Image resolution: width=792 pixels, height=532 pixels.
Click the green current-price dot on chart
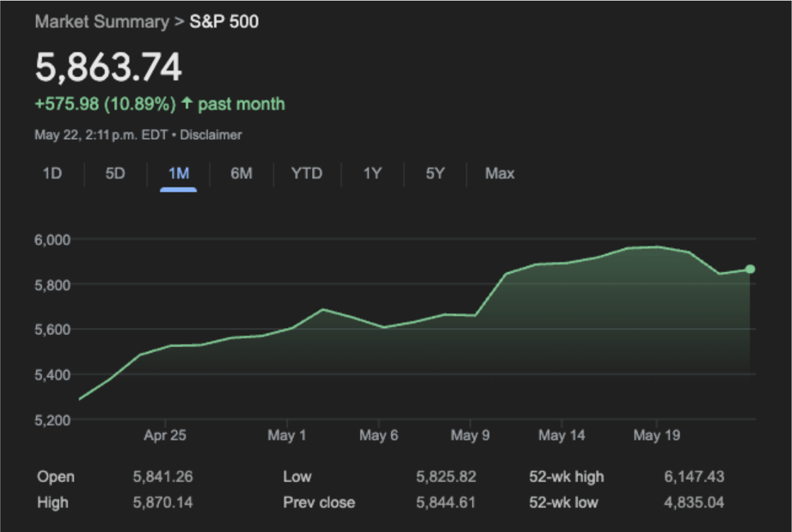point(750,269)
